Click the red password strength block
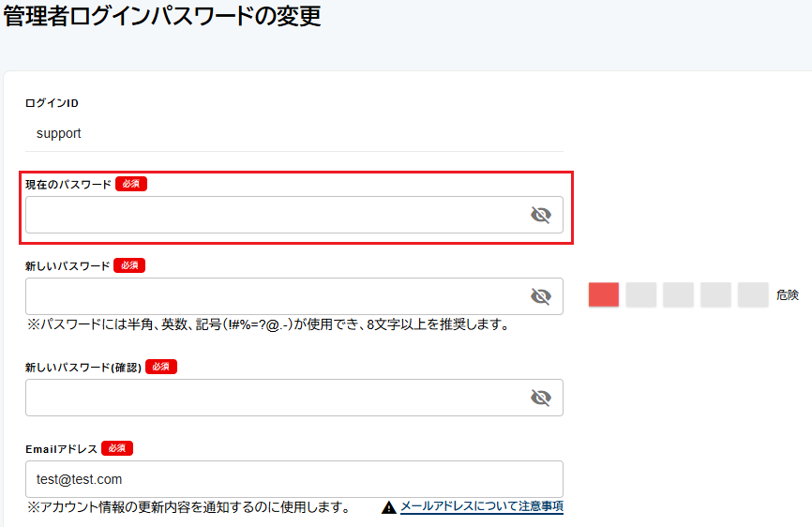 click(x=604, y=294)
